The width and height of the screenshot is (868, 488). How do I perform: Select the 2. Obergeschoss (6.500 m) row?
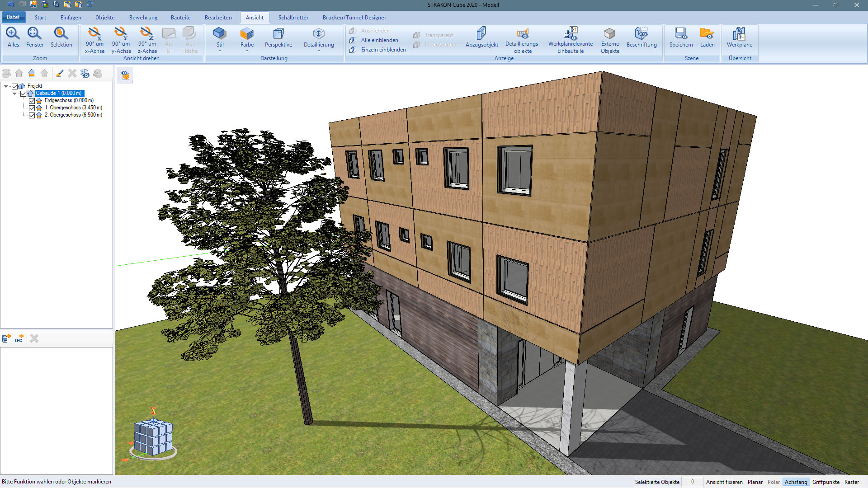point(73,115)
